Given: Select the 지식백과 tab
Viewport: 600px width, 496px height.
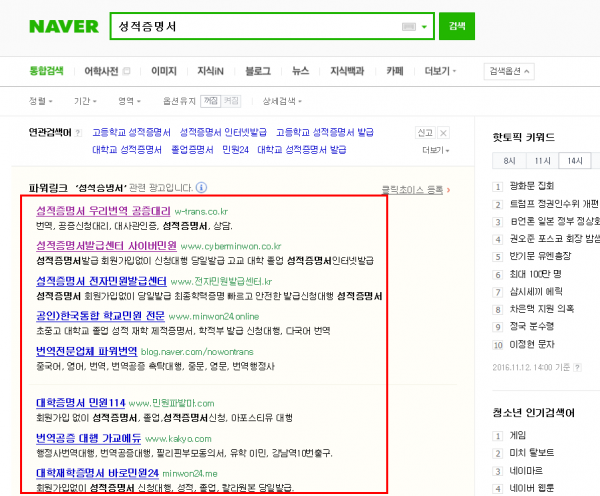Looking at the screenshot, I should click(x=347, y=71).
